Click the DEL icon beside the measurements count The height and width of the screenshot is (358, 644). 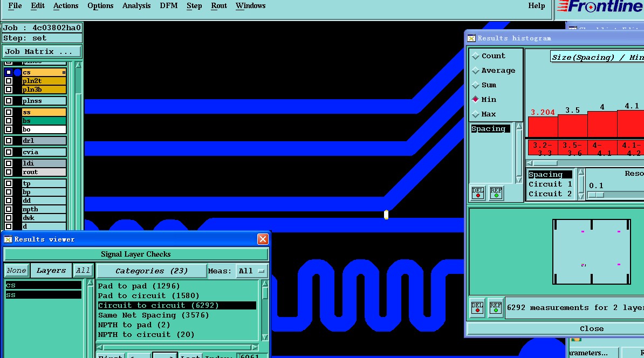click(x=477, y=307)
